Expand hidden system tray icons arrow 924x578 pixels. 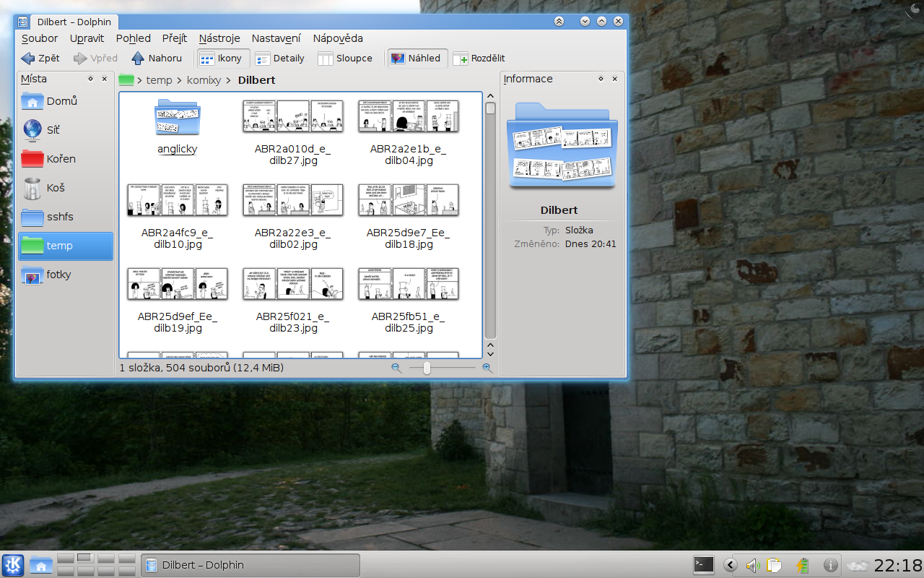tap(731, 565)
